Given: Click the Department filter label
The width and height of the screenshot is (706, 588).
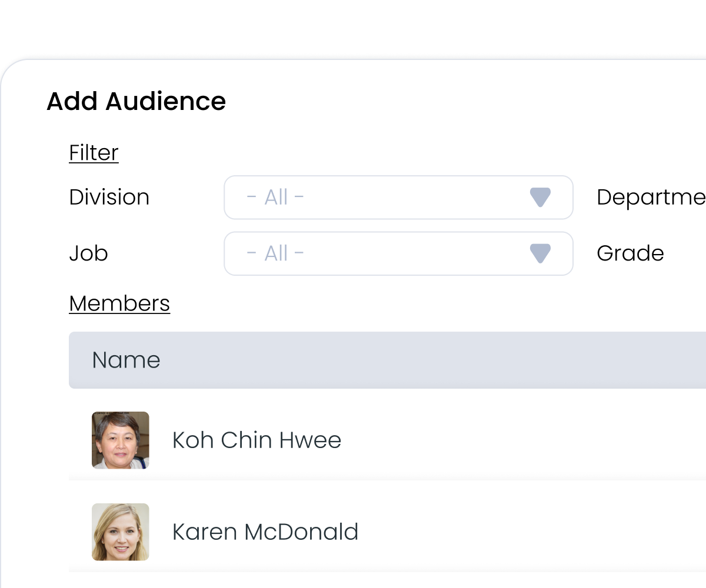Looking at the screenshot, I should pyautogui.click(x=651, y=198).
